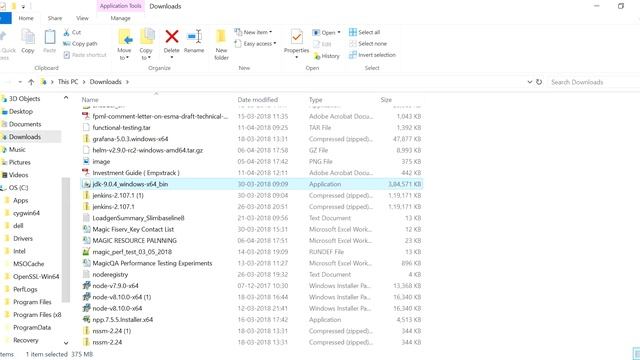Select OS (C:) drive
Screen dimensions: 640x360
pos(18,188)
